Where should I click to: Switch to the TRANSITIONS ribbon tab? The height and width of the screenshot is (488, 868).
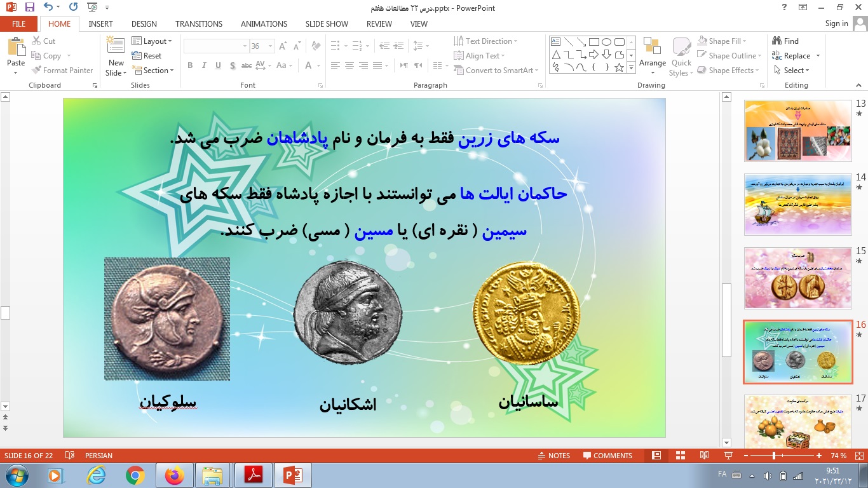(198, 24)
